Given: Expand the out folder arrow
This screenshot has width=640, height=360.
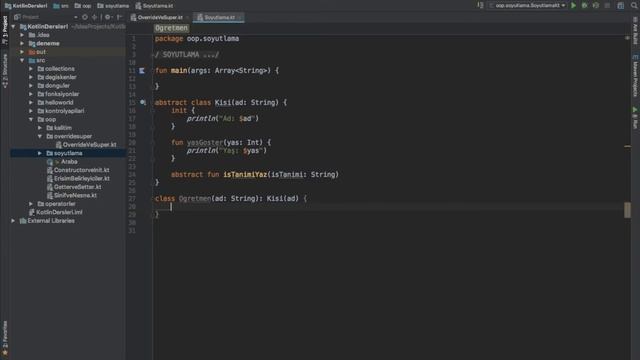Looking at the screenshot, I should click(x=22, y=52).
